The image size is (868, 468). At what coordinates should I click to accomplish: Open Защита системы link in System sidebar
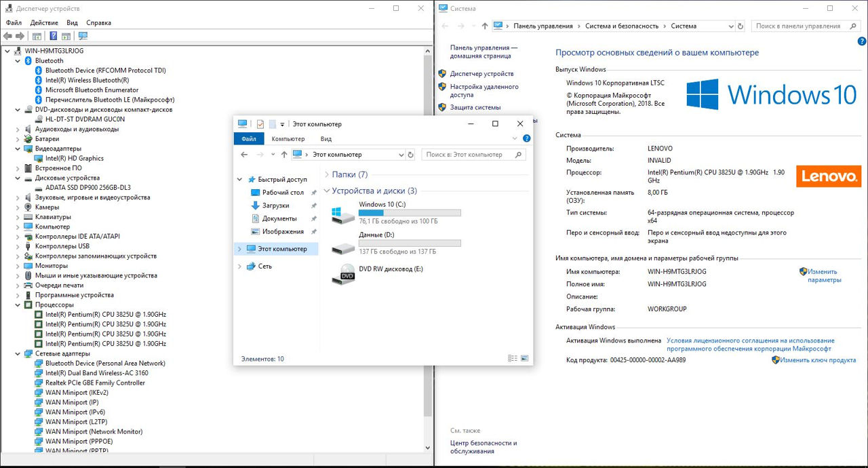475,107
